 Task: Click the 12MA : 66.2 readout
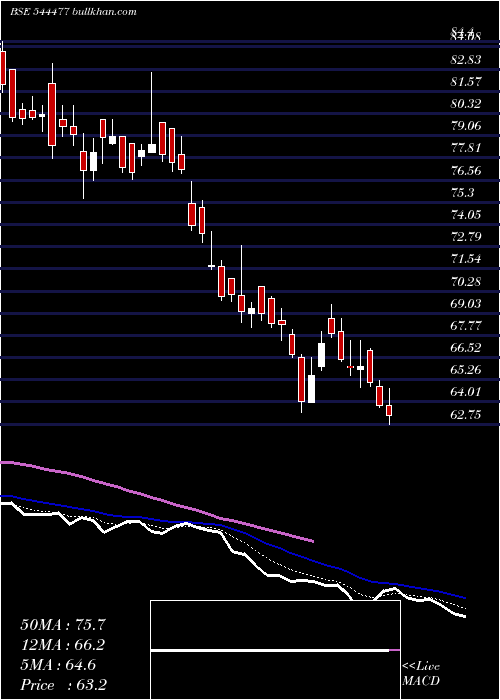tap(63, 645)
